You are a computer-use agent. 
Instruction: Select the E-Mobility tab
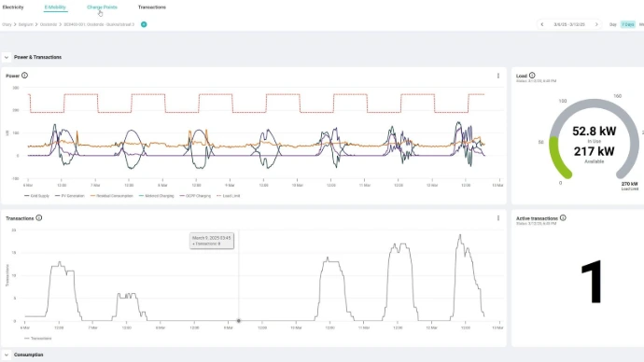[55, 7]
